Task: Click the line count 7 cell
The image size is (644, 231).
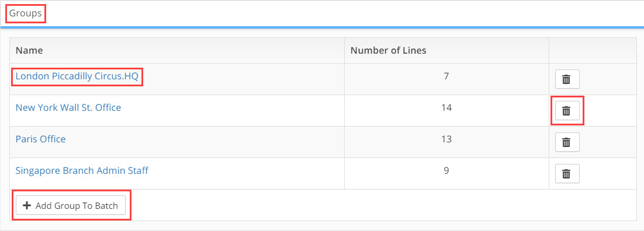Action: 447,79
